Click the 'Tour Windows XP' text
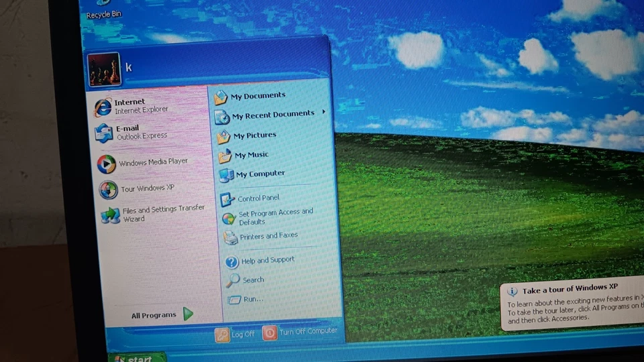Viewport: 644px width, 362px height. point(148,188)
